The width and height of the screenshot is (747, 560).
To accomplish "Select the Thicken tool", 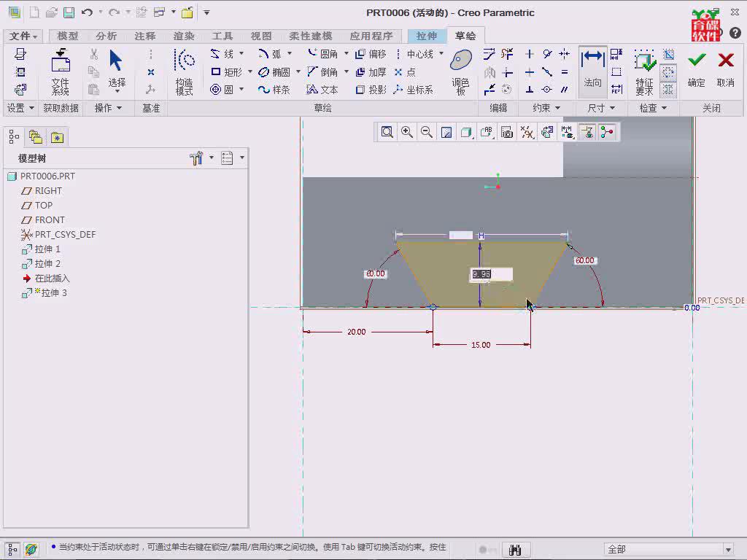I will coord(371,72).
